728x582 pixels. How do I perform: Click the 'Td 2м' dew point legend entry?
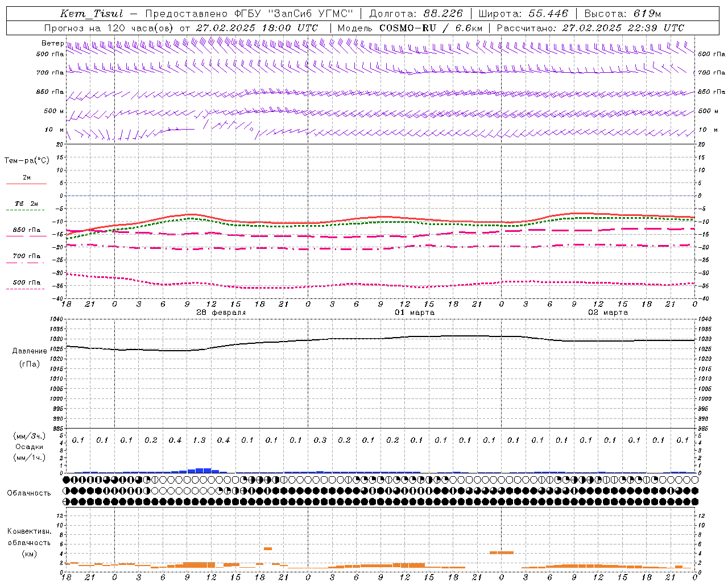click(26, 203)
